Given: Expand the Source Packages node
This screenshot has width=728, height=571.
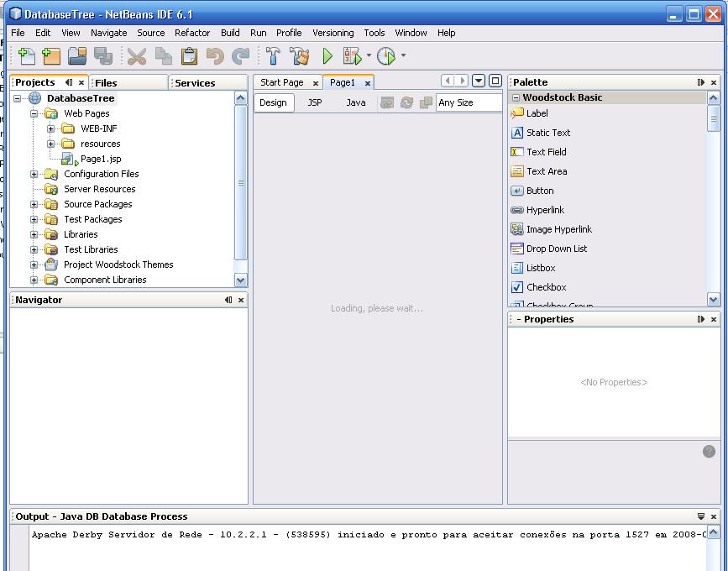Looking at the screenshot, I should (x=34, y=204).
